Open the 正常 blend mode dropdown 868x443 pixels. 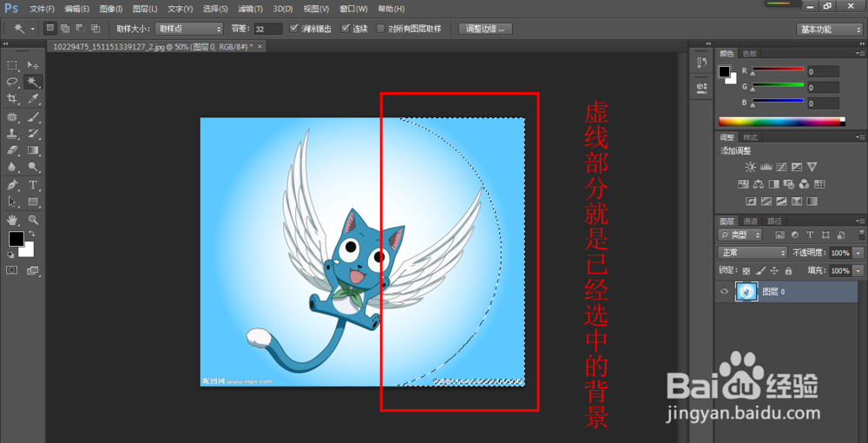pos(753,253)
